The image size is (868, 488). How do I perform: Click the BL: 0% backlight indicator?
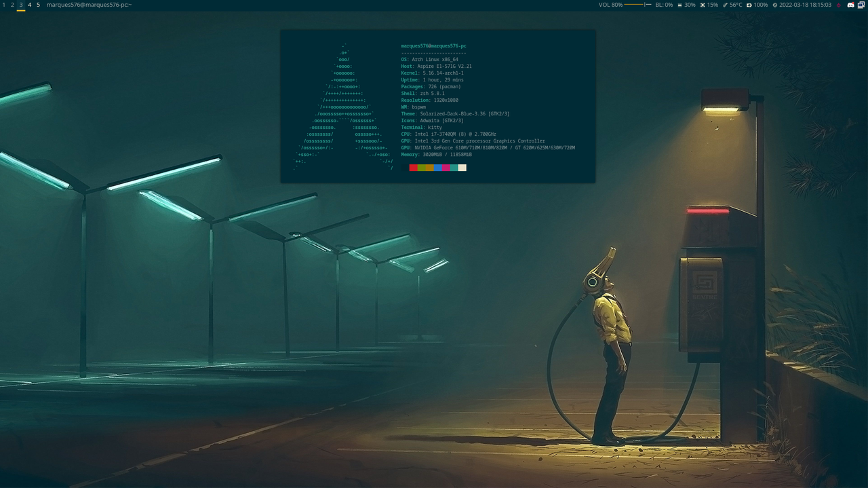pos(664,5)
